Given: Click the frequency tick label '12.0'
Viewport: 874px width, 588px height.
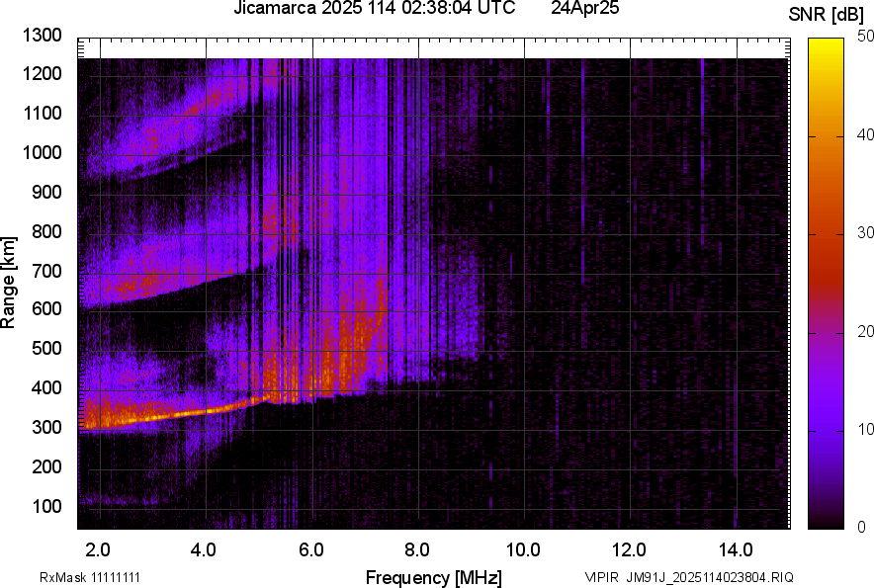Looking at the screenshot, I should [630, 550].
